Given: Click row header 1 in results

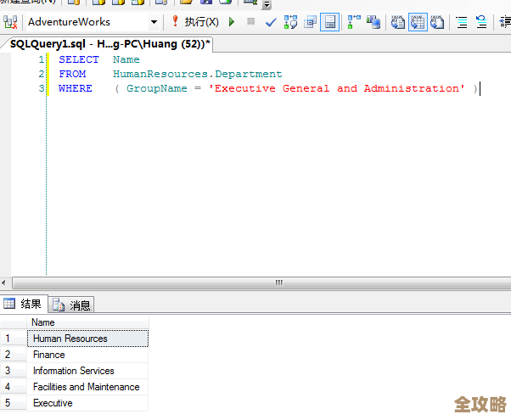Looking at the screenshot, I should tap(14, 339).
